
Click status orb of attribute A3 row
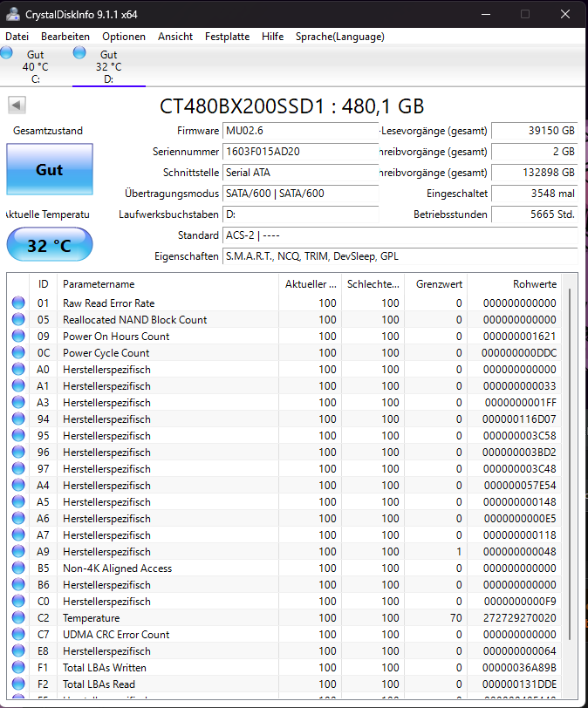point(18,402)
